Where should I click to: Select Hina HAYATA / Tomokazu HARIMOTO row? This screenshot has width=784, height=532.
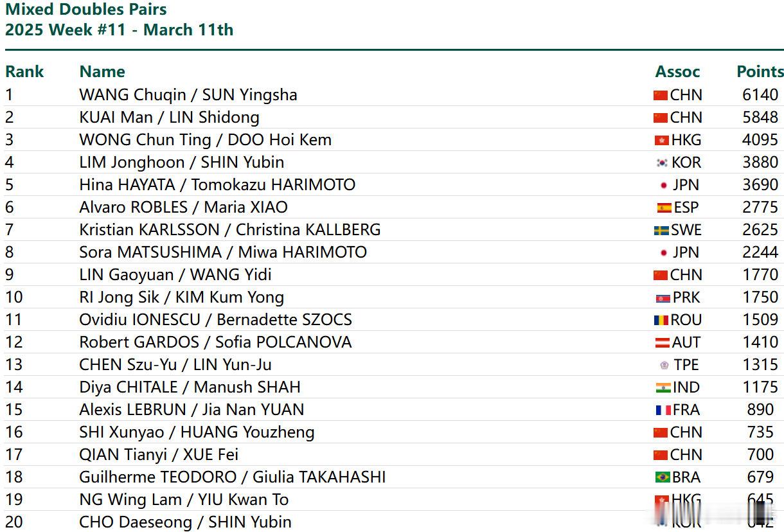pos(394,185)
